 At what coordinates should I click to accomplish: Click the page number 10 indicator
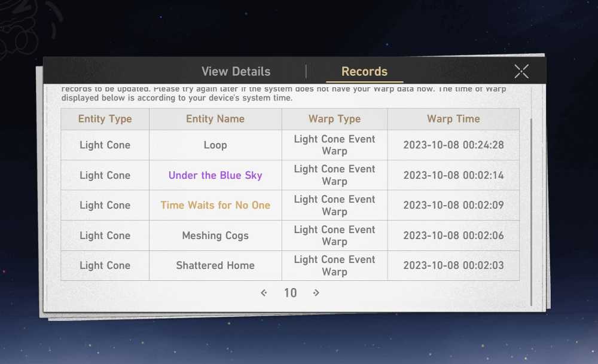point(290,293)
